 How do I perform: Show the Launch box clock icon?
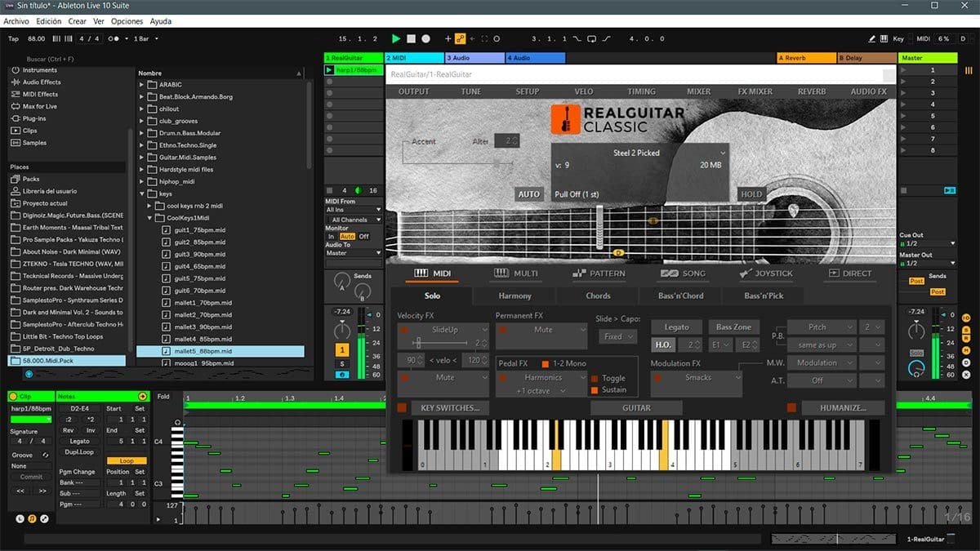point(20,518)
